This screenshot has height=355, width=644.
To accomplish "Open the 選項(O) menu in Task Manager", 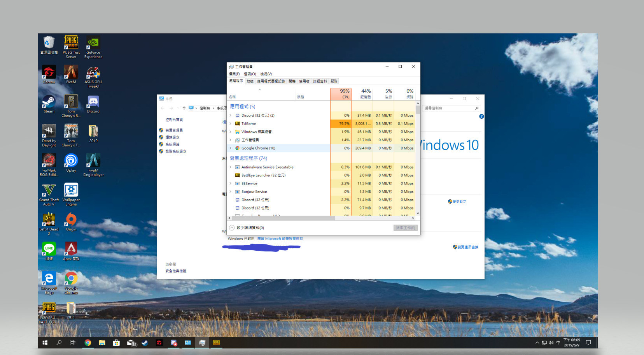I will pos(250,74).
